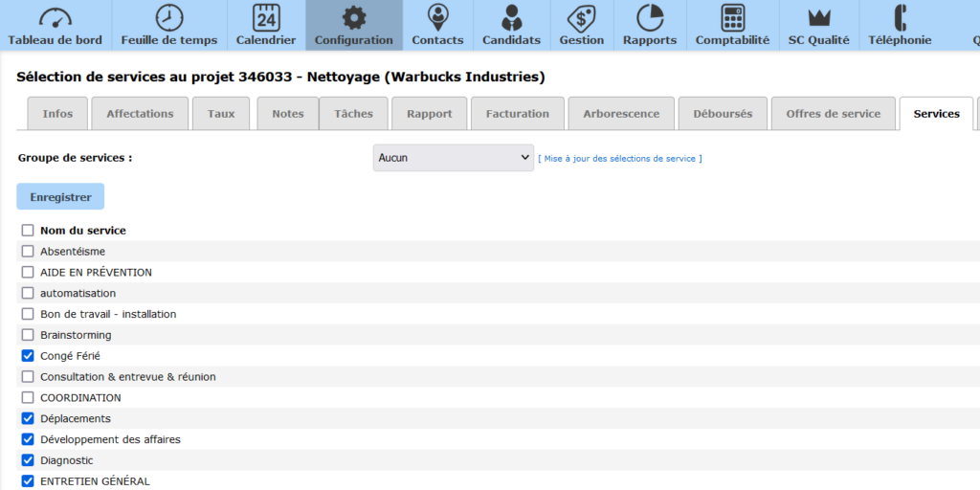Screen dimensions: 980x490
Task: Open the Arborescence tab
Action: pos(621,114)
